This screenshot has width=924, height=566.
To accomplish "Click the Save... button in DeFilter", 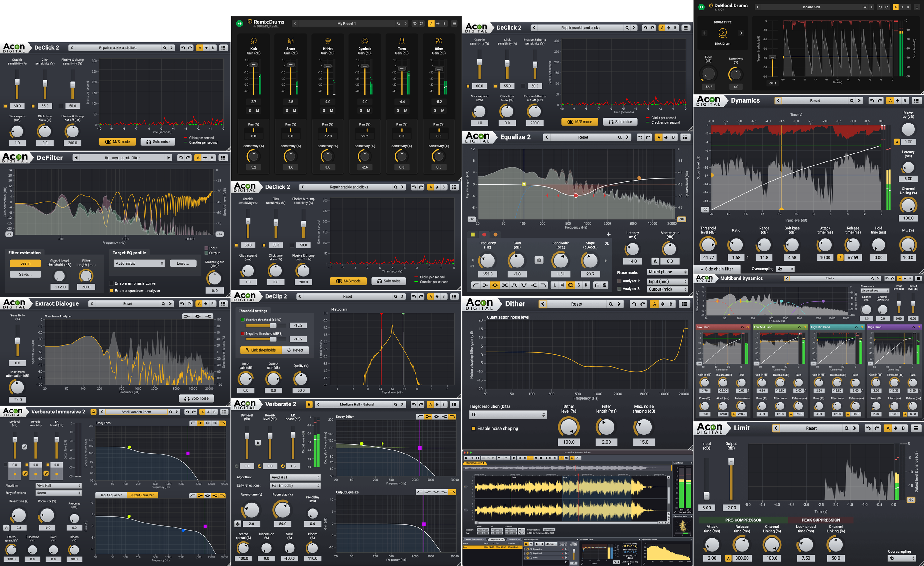I will click(26, 275).
